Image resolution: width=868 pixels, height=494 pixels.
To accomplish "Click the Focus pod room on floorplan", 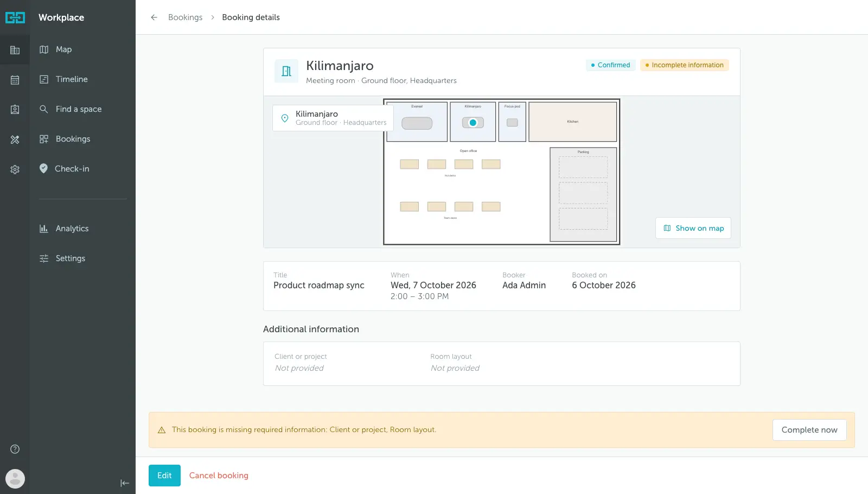I will tap(512, 122).
